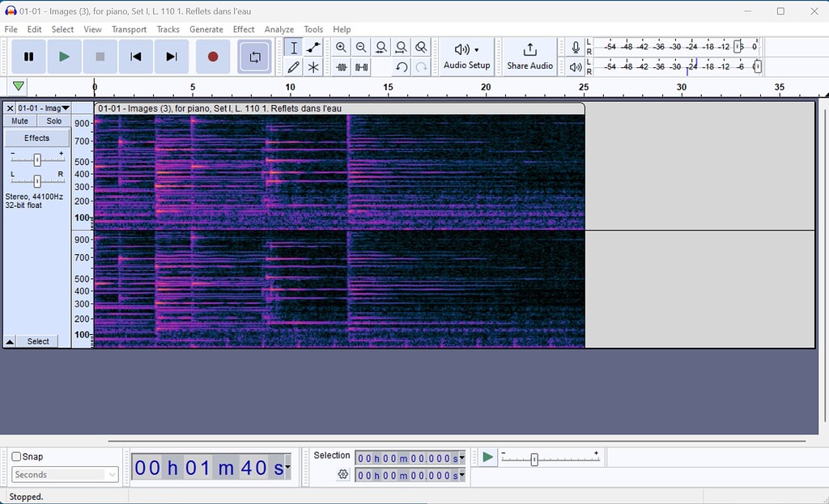The image size is (829, 504).
Task: Select the Multi-tool
Action: coord(312,66)
